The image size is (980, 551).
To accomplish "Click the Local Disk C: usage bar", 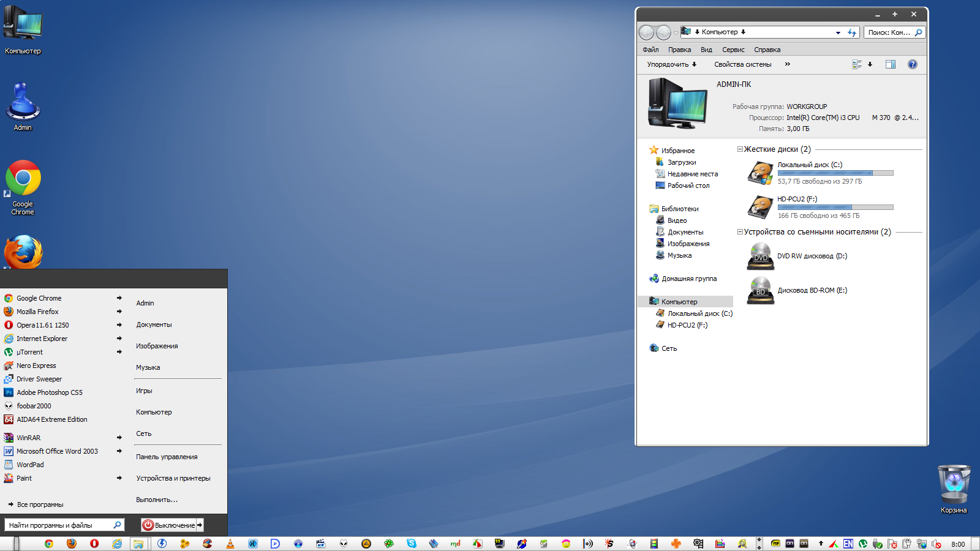I will [x=835, y=173].
